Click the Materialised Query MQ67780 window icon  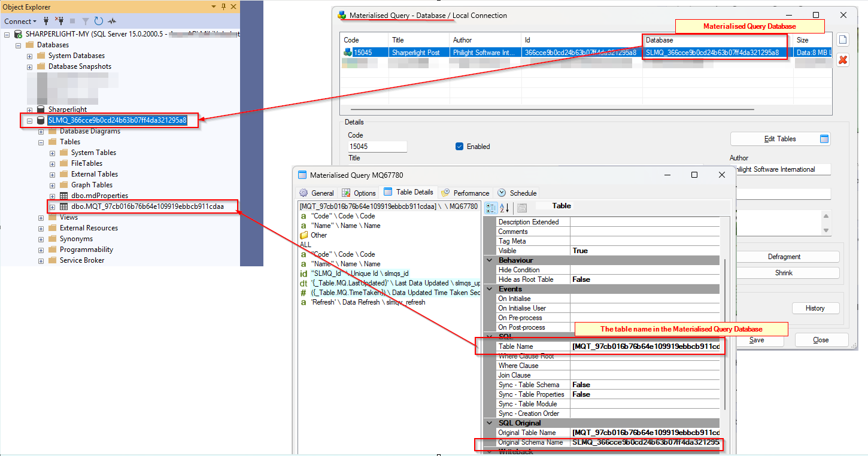(302, 175)
